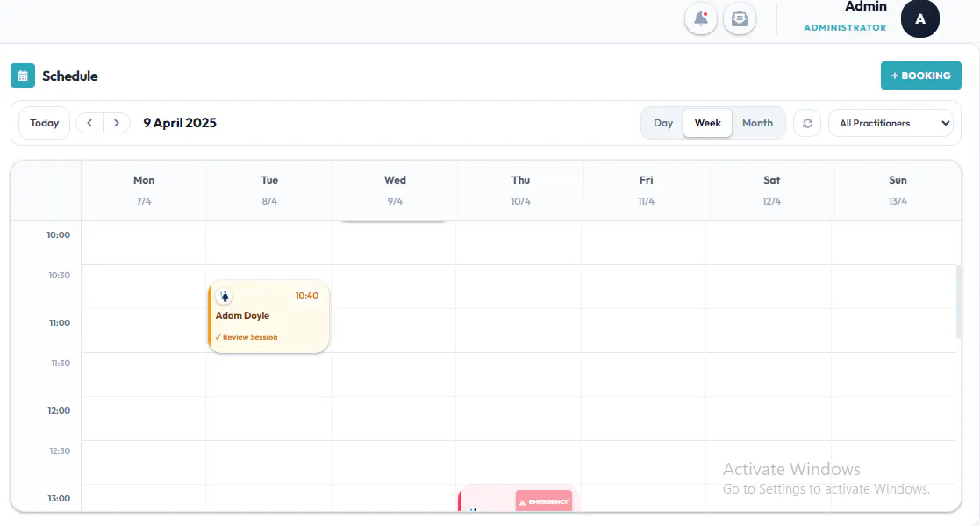Switch to Week view

pos(707,123)
